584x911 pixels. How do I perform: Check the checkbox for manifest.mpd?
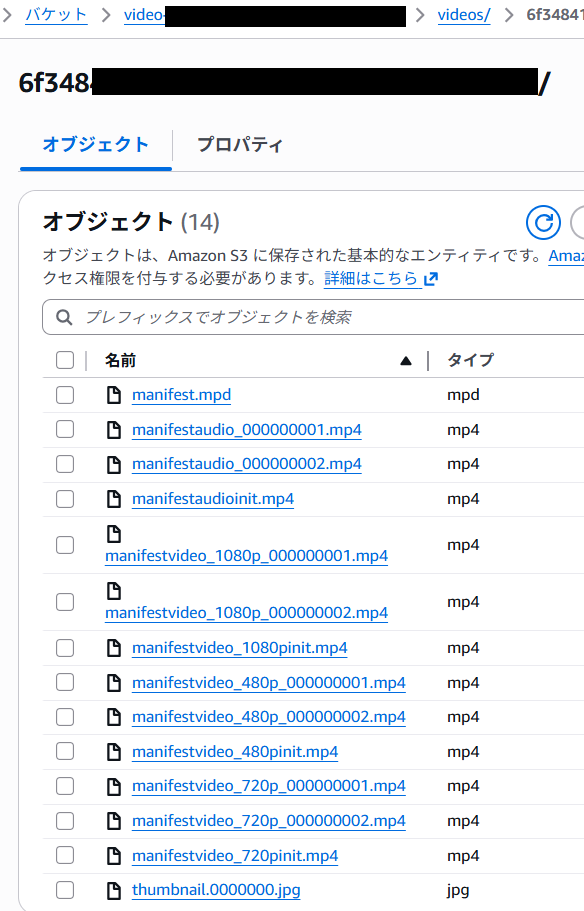[65, 394]
